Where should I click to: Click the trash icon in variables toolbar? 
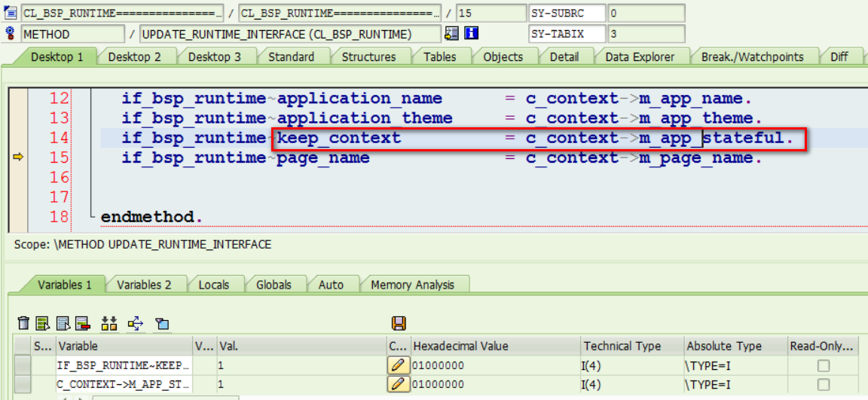click(x=24, y=323)
